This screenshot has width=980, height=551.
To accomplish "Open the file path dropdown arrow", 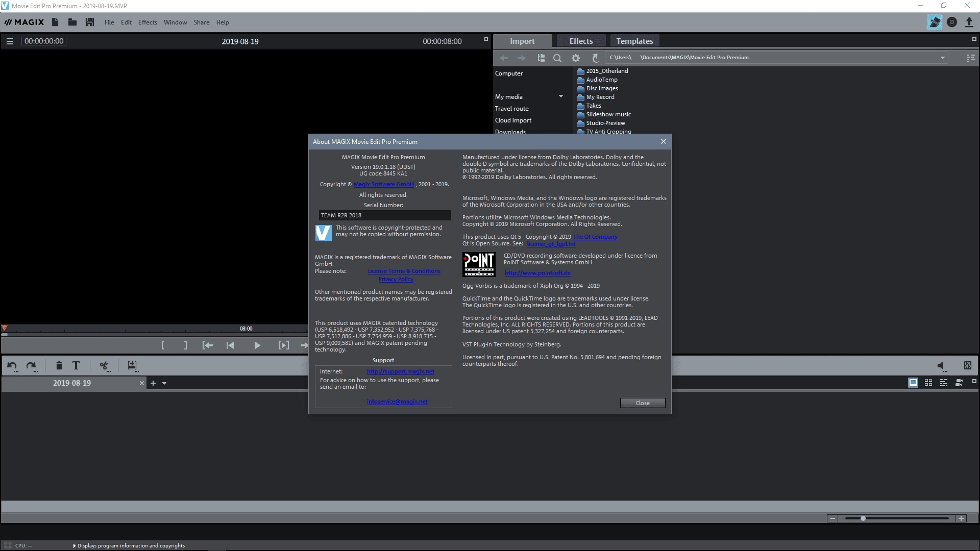I will click(x=943, y=58).
